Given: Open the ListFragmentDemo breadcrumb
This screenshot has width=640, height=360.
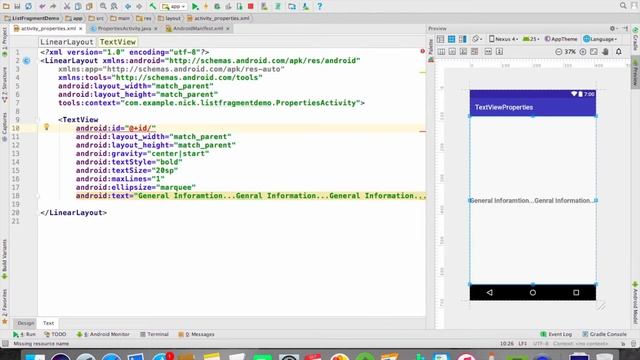Looking at the screenshot, I should pos(32,18).
